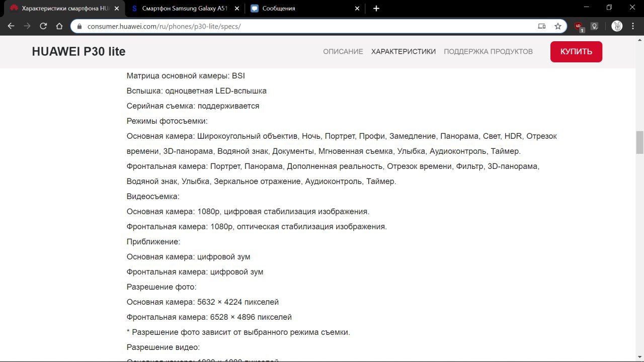
Task: Open the lightbulb extension icon
Action: tap(594, 26)
